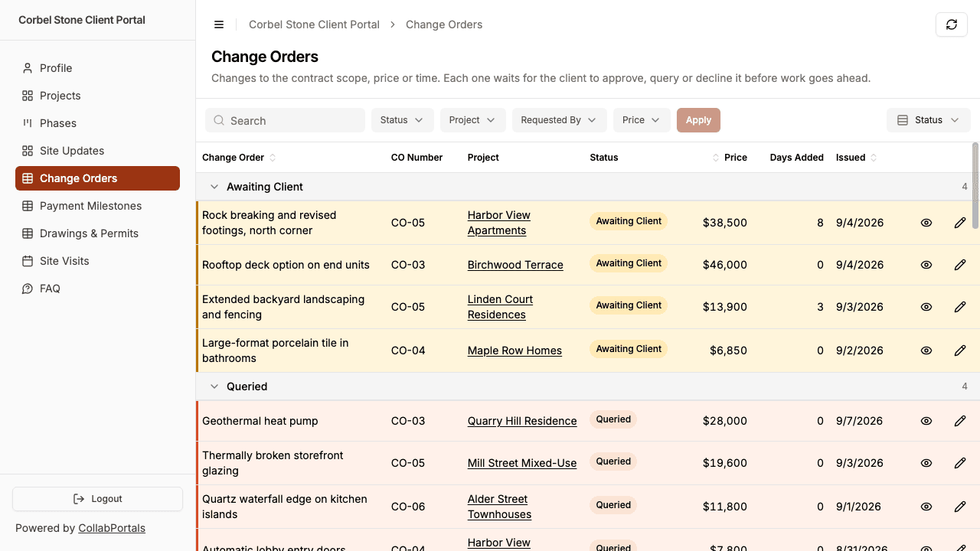Open the Requested By filter dropdown

560,120
